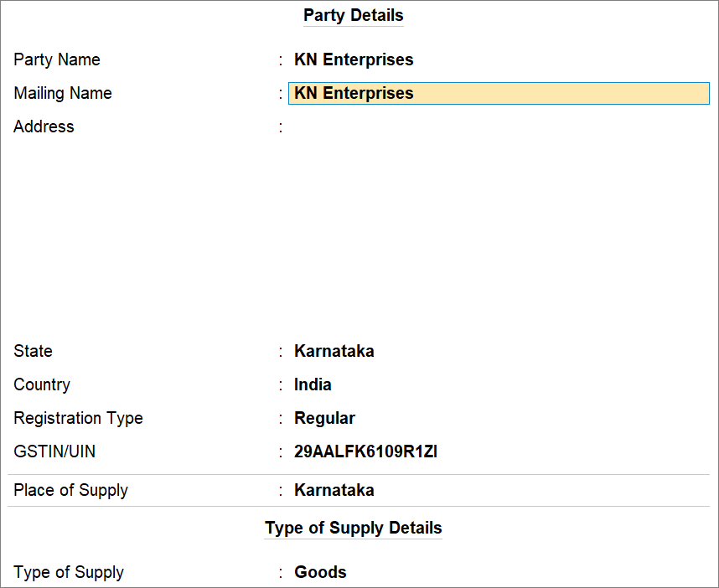Click the State label
The height and width of the screenshot is (588, 719).
(x=33, y=351)
